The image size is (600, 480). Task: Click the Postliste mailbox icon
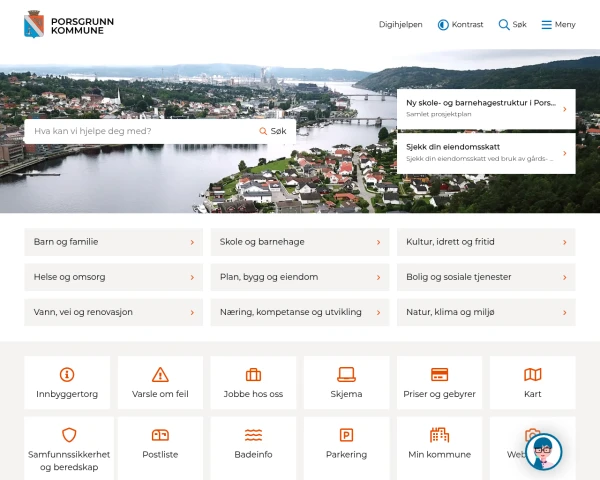pyautogui.click(x=160, y=435)
